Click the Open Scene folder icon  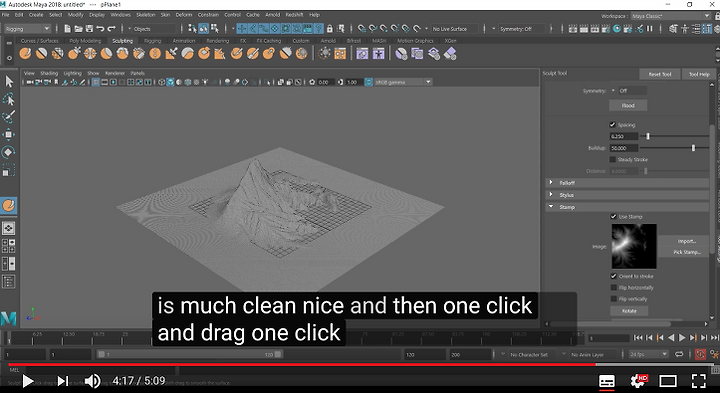click(x=79, y=29)
